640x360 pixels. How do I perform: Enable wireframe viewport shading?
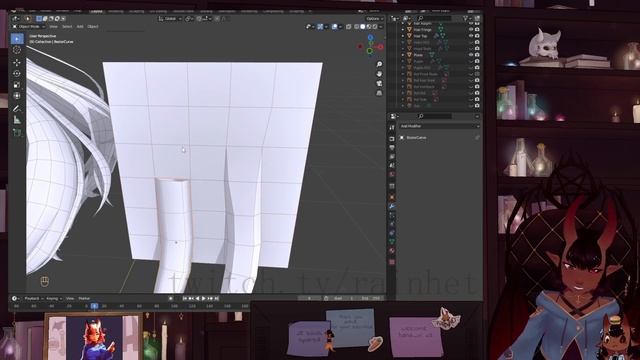(356, 27)
